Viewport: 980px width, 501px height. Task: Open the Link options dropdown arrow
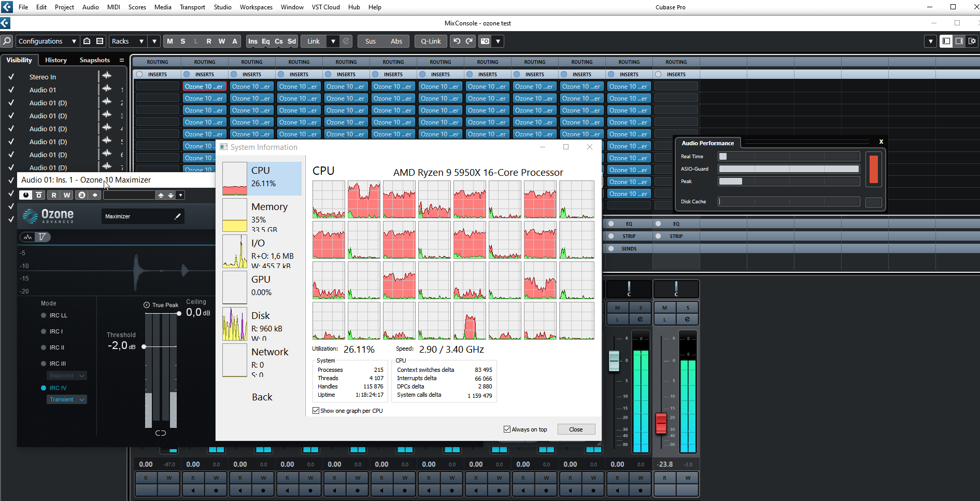click(x=333, y=41)
